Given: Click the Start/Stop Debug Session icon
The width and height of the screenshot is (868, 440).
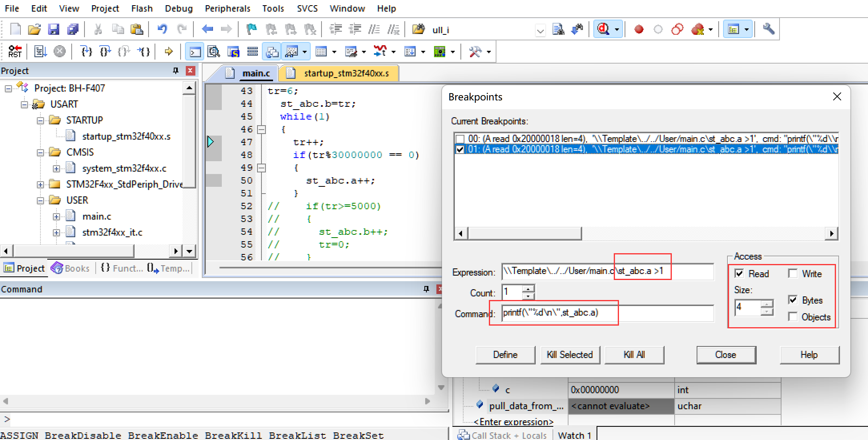Looking at the screenshot, I should (x=603, y=29).
